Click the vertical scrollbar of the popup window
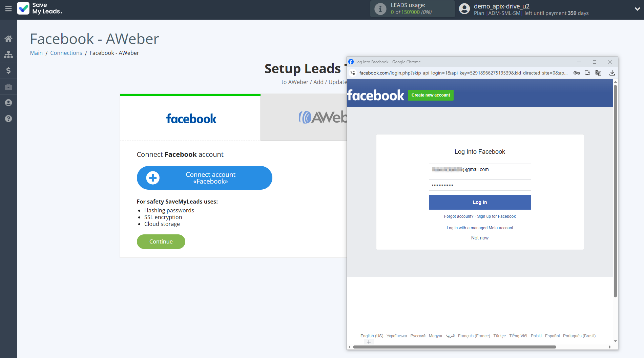The height and width of the screenshot is (358, 644). [x=615, y=190]
